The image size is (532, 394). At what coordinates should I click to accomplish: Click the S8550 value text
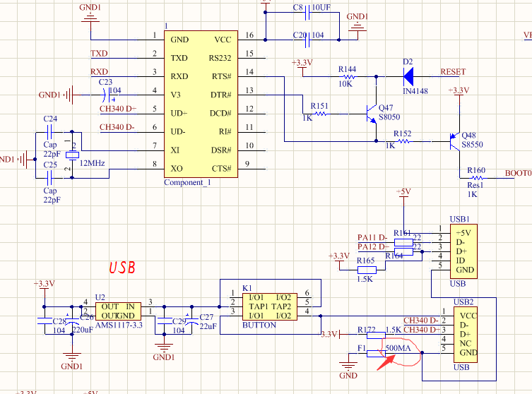pyautogui.click(x=472, y=145)
